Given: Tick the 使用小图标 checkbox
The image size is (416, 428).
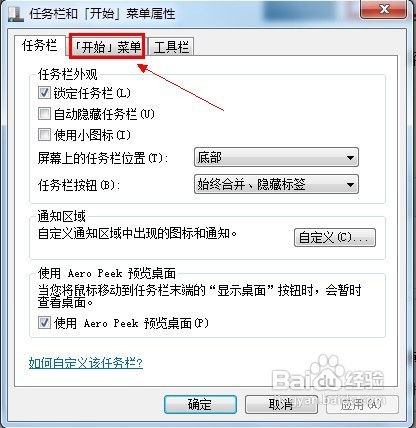Looking at the screenshot, I should click(x=44, y=135).
